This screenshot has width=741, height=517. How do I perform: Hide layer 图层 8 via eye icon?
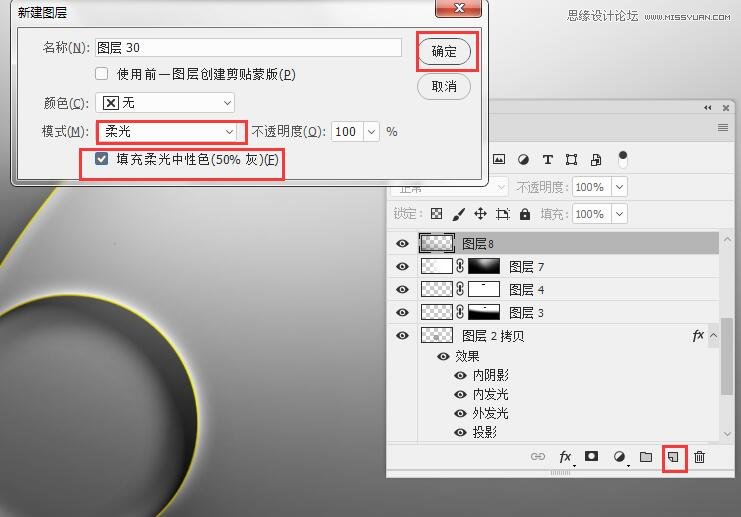(x=402, y=243)
